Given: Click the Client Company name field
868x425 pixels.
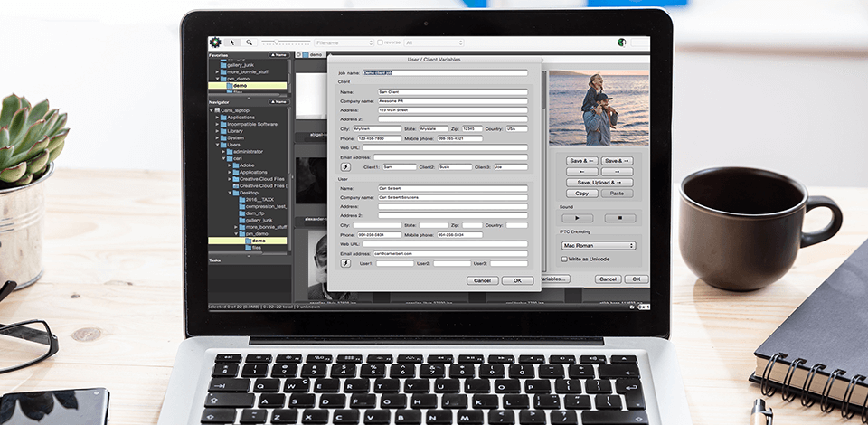Looking at the screenshot, I should point(453,101).
